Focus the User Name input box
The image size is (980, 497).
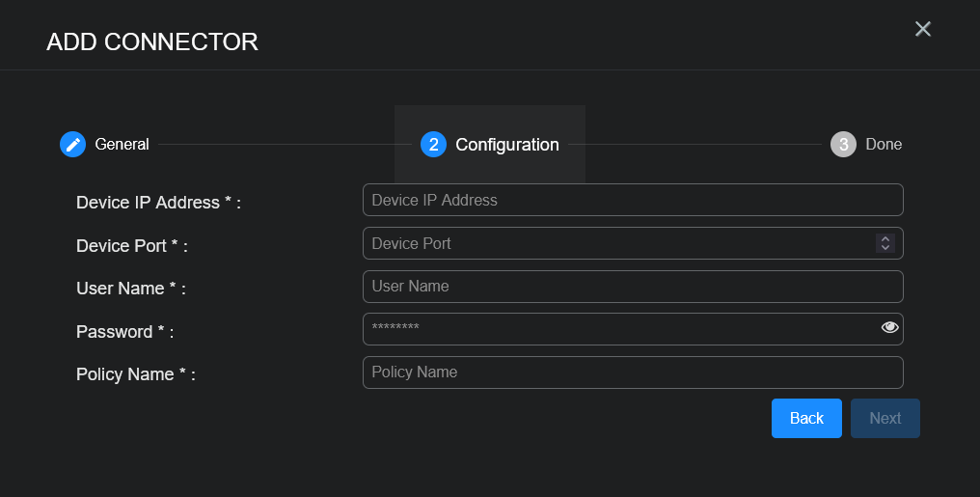pos(632,287)
